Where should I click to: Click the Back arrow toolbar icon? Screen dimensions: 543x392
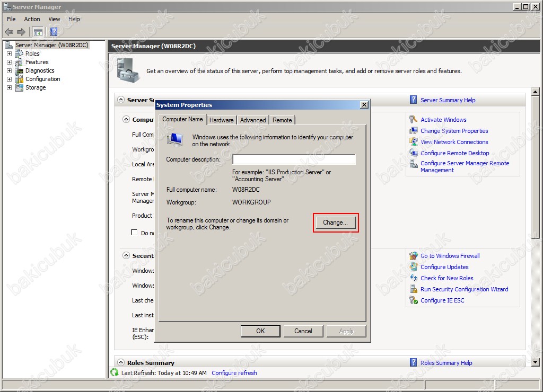coord(9,32)
